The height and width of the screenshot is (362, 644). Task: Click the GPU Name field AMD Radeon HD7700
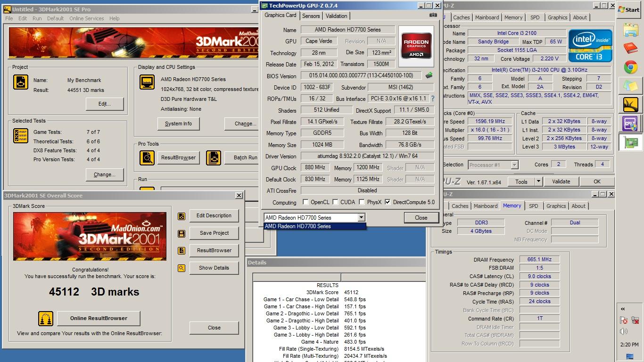[347, 30]
